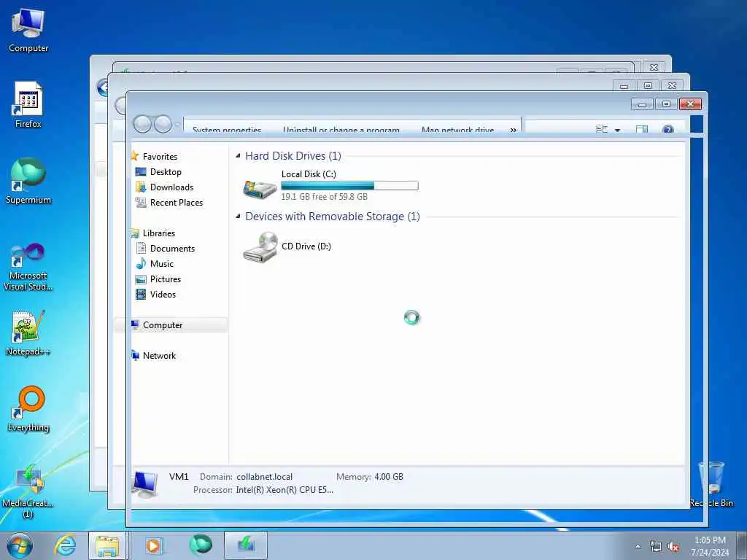Click the MediaCreationTool taskbar button
This screenshot has width=747, height=560.
246,545
